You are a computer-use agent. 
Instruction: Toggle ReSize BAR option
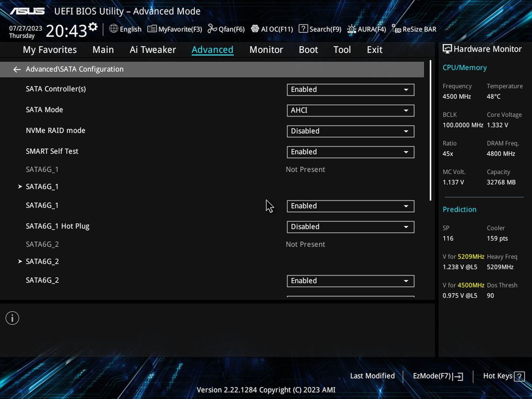tap(414, 29)
